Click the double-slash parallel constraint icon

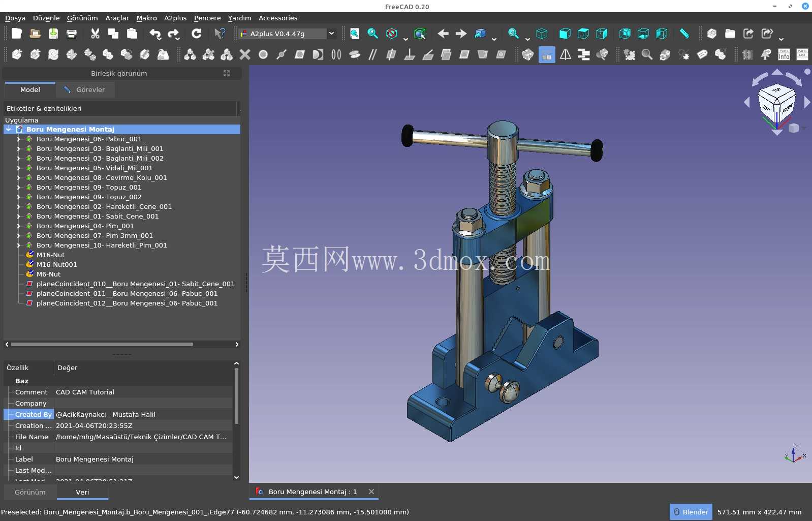373,54
